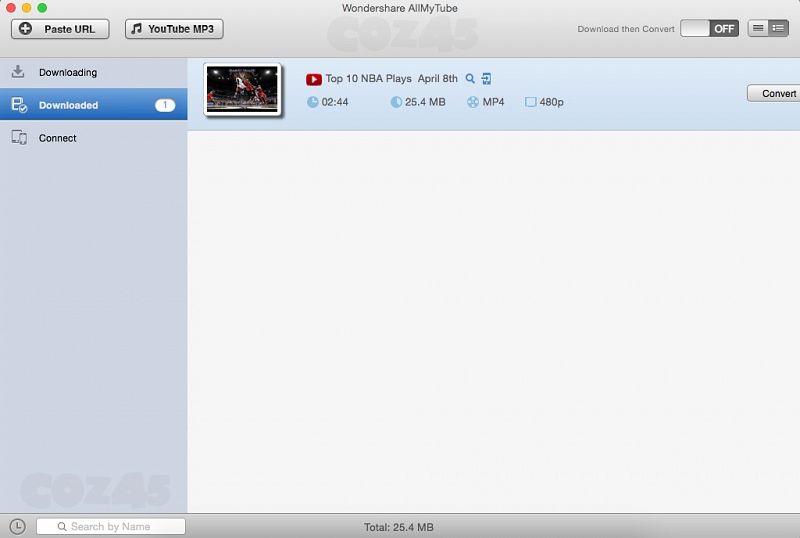Click the resolution icon beside 480p

tap(531, 102)
